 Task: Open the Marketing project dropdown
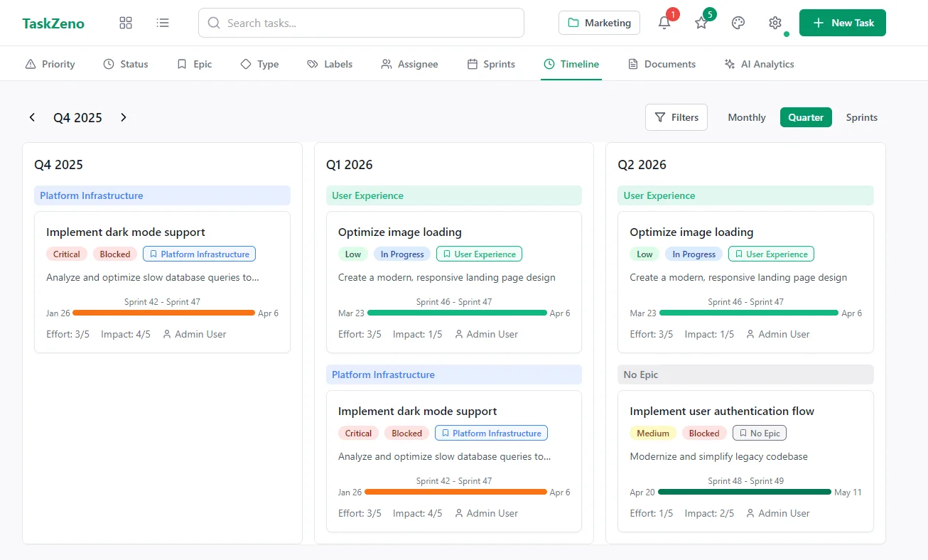click(599, 23)
